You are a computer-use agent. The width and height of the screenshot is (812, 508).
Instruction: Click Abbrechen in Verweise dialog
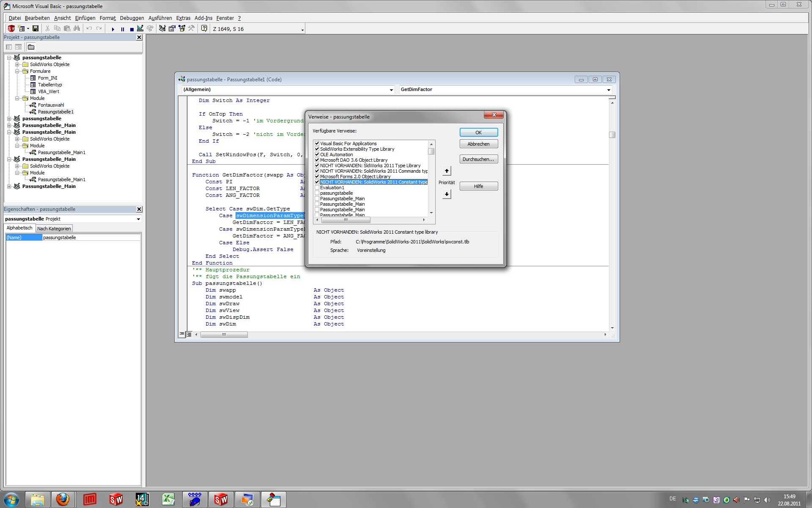coord(478,144)
